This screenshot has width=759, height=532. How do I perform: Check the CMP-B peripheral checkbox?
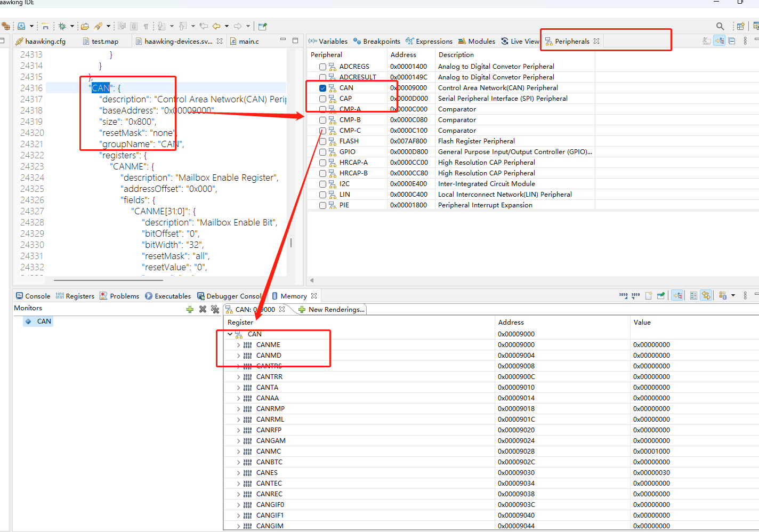click(322, 120)
